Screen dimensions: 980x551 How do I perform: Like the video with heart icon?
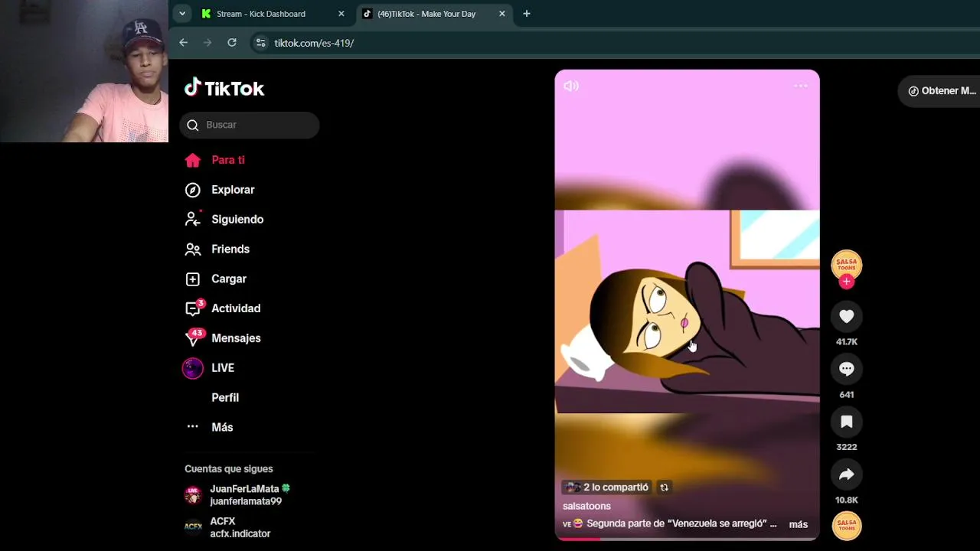click(847, 317)
